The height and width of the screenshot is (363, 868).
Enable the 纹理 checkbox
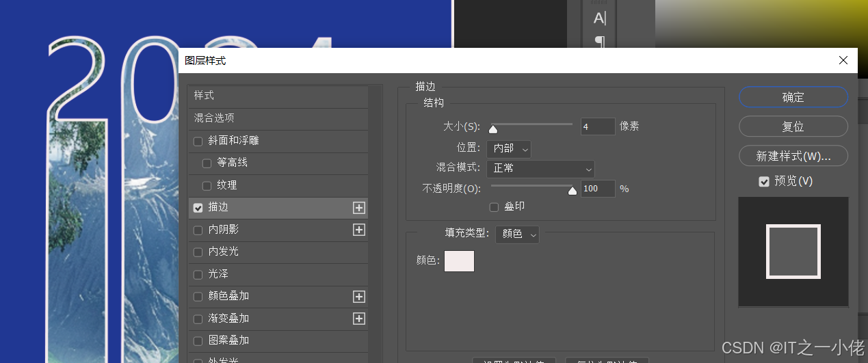pyautogui.click(x=207, y=186)
